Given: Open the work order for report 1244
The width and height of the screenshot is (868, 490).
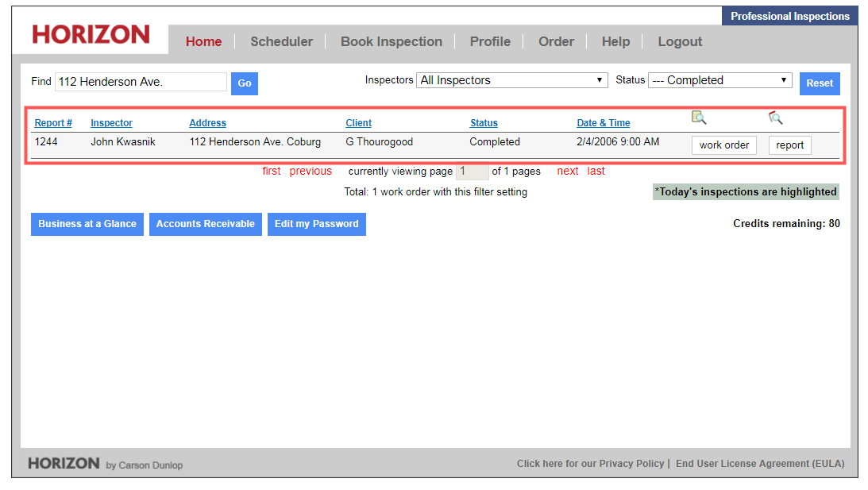Looking at the screenshot, I should pyautogui.click(x=723, y=145).
